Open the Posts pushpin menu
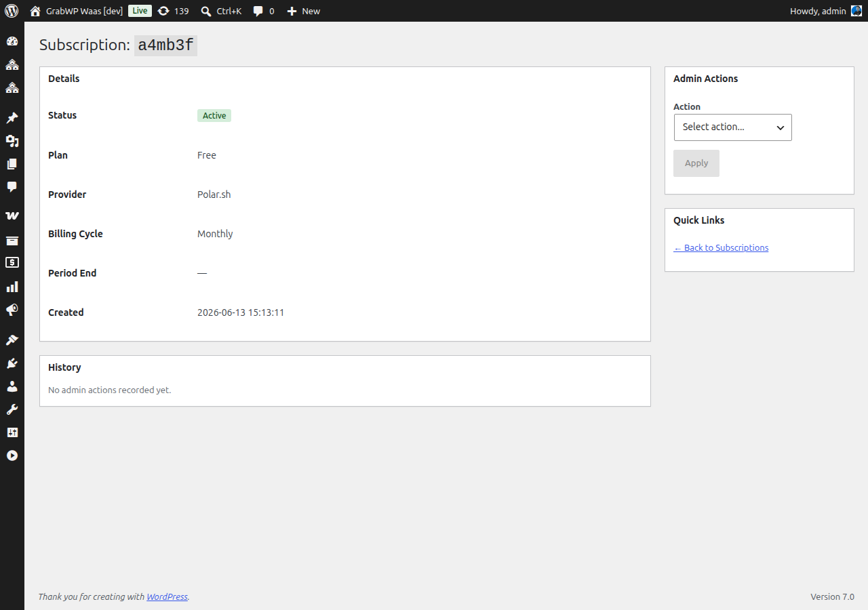This screenshot has height=610, width=868. coord(12,118)
